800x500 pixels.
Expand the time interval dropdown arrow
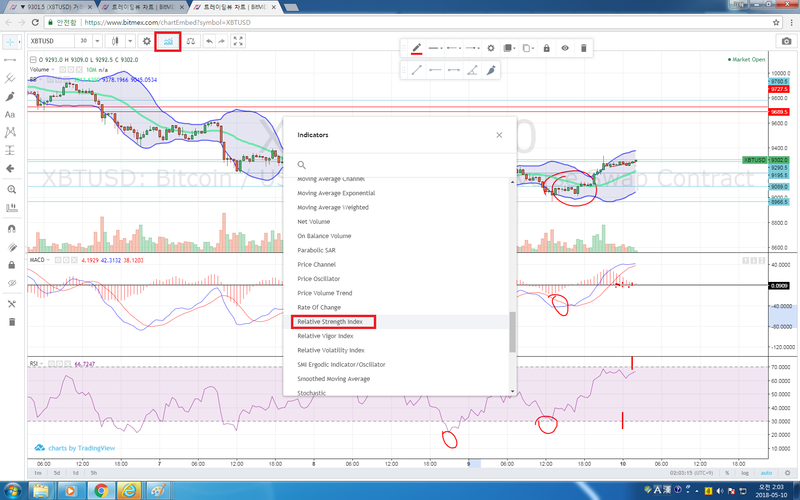pos(97,41)
